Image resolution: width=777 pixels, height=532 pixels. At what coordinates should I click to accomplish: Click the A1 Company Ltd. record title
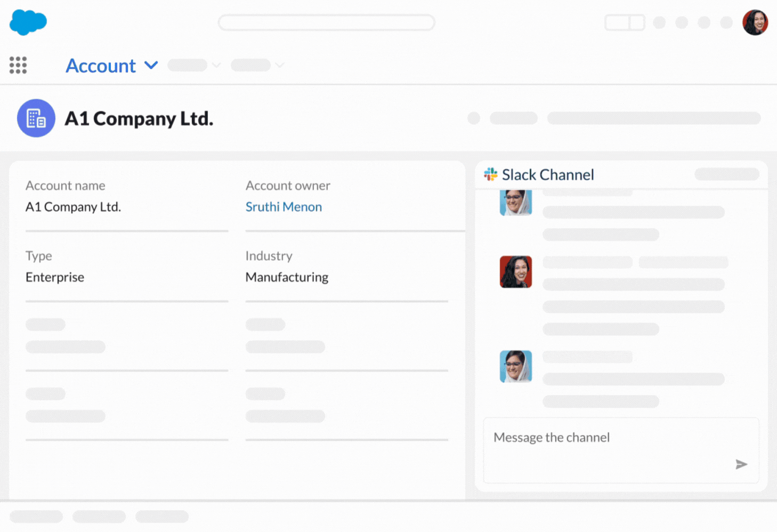pos(139,118)
